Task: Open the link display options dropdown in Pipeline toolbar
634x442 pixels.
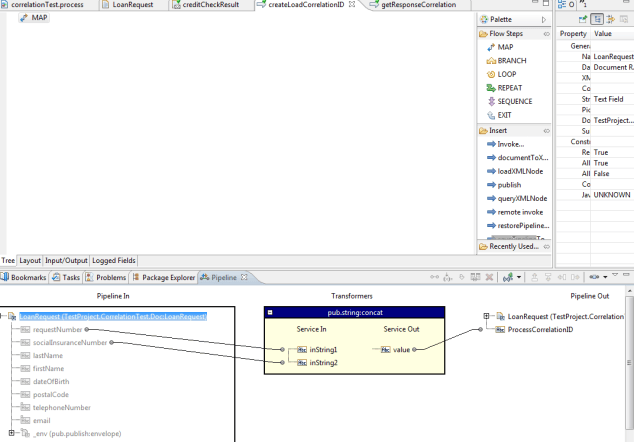Action: click(x=605, y=277)
